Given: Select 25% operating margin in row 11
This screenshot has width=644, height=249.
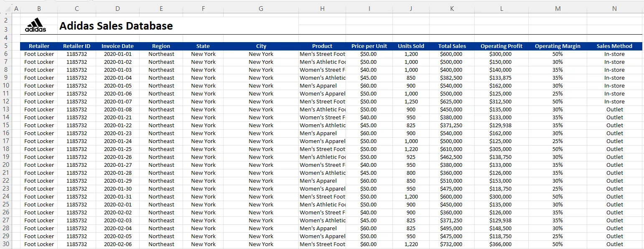Looking at the screenshot, I should [x=557, y=94].
